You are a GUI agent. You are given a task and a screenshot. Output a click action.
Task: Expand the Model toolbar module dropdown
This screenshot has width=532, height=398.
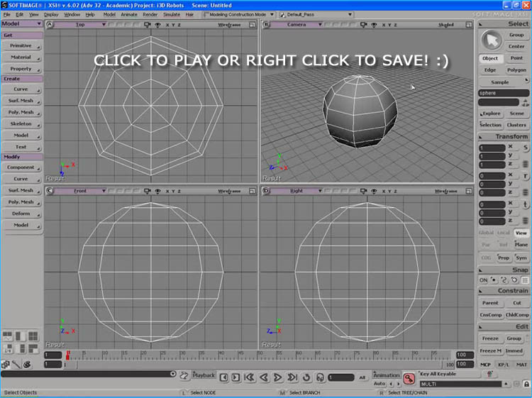pyautogui.click(x=21, y=23)
